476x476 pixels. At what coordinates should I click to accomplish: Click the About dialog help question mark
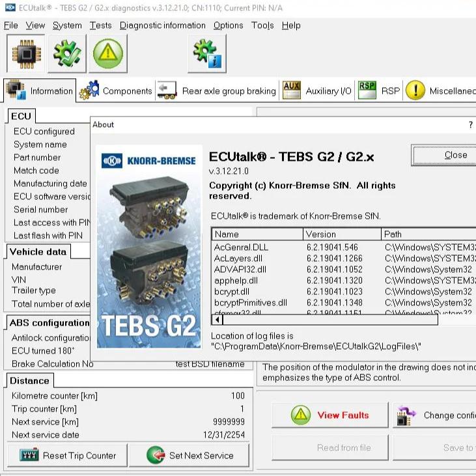tap(470, 124)
